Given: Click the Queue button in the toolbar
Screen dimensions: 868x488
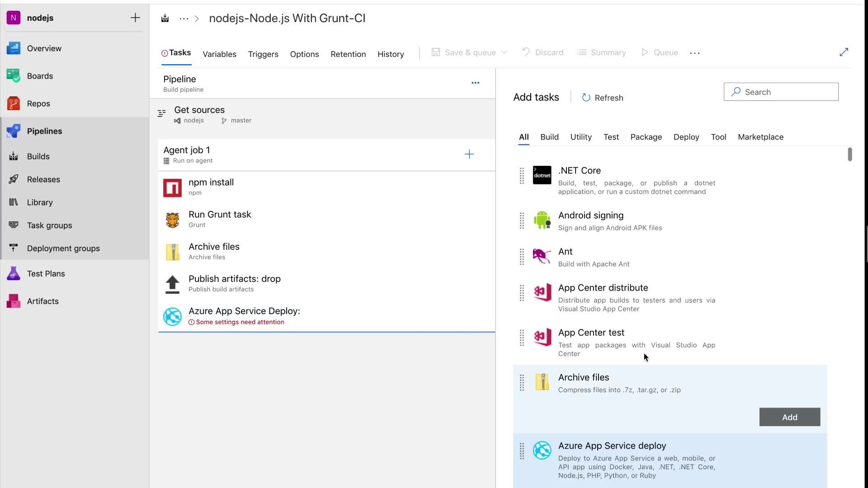Looking at the screenshot, I should click(660, 52).
